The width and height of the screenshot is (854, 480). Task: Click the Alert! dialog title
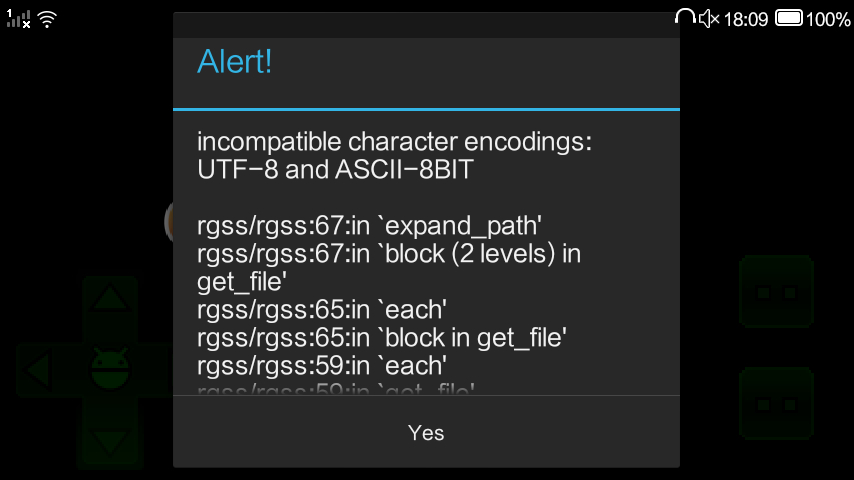tap(235, 62)
